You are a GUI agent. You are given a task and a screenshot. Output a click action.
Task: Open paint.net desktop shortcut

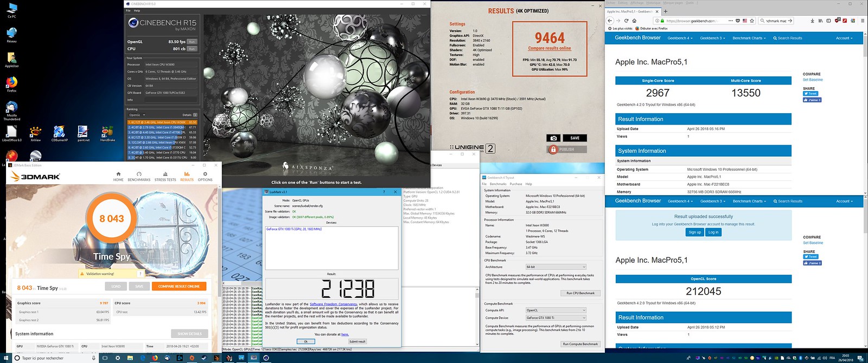pyautogui.click(x=83, y=133)
